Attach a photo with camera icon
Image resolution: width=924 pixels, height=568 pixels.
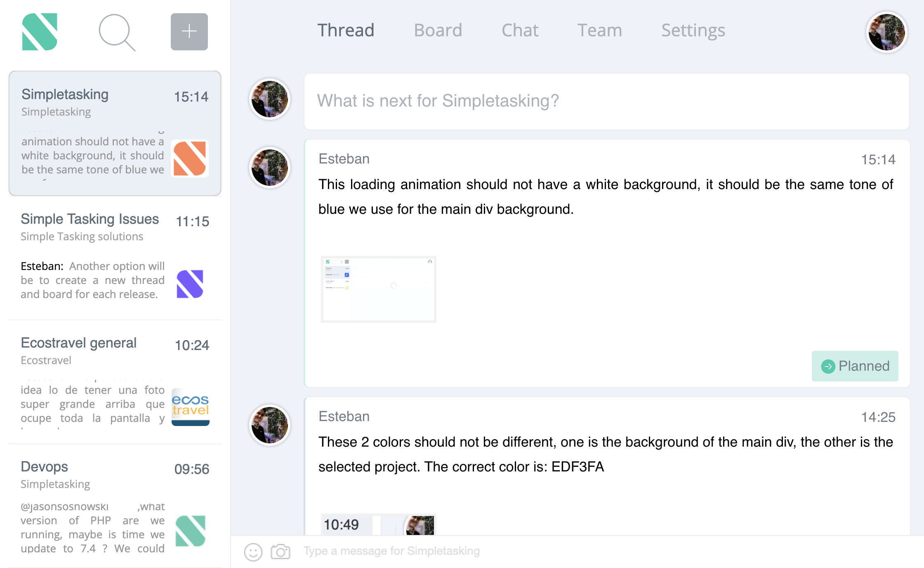click(x=280, y=551)
